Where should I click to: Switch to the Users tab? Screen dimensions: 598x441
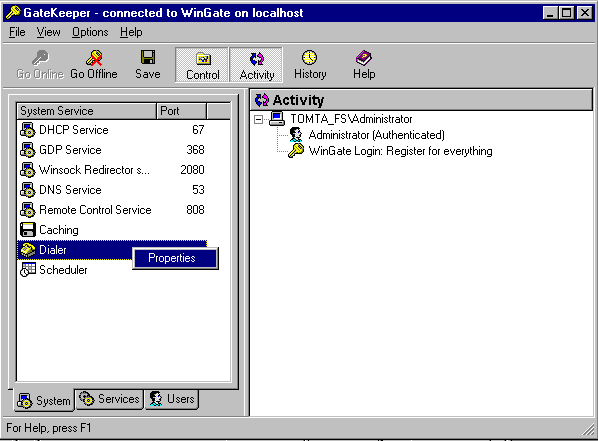click(172, 399)
